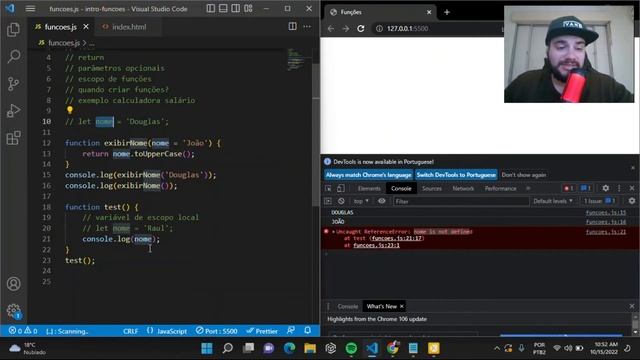
Task: Open editor More Actions ellipsis
Action: (307, 27)
